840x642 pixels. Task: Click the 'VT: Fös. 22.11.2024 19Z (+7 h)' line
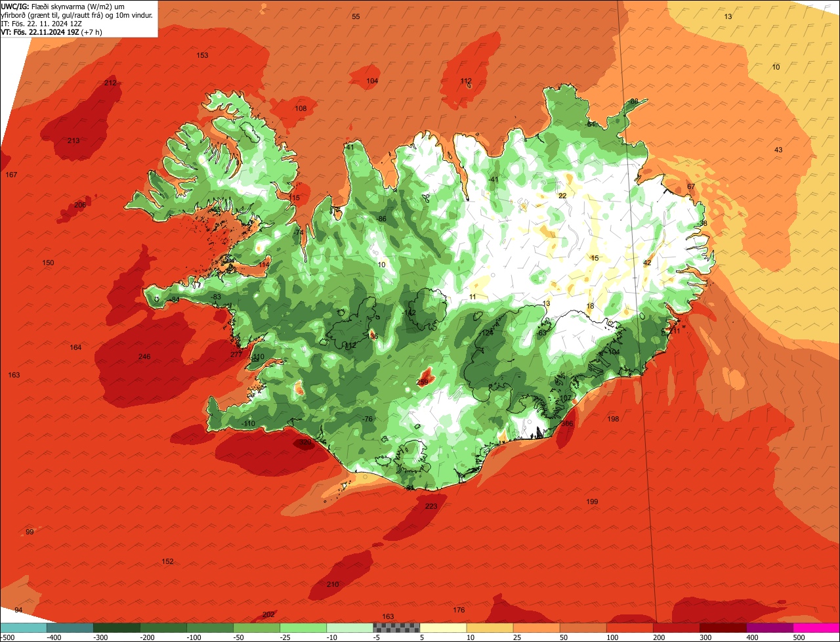[51, 32]
